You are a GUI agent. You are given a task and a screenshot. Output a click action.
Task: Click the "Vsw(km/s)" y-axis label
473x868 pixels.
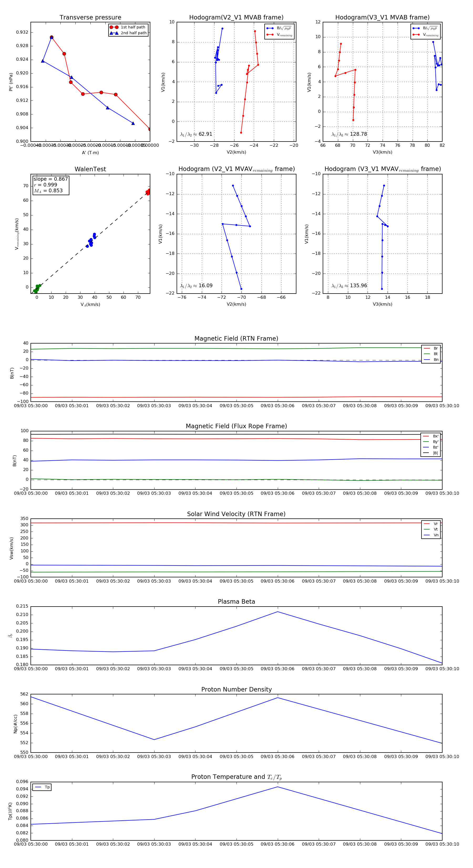click(x=12, y=548)
